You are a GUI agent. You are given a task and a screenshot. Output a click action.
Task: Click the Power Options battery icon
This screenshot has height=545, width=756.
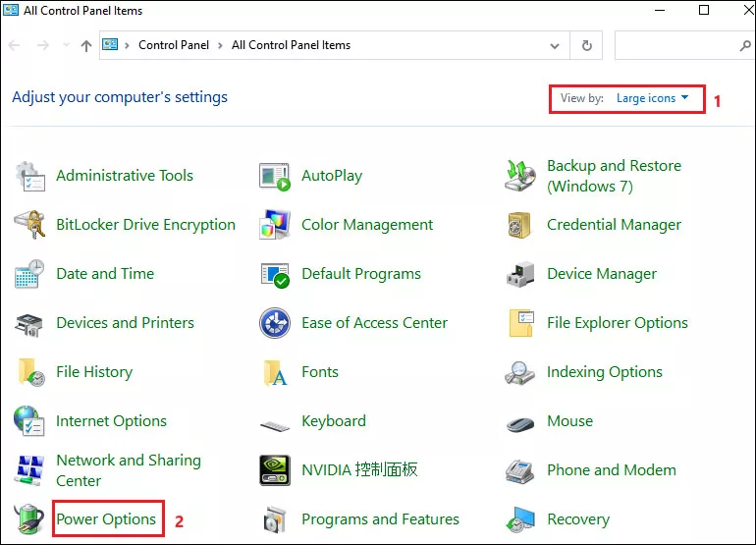[29, 519]
